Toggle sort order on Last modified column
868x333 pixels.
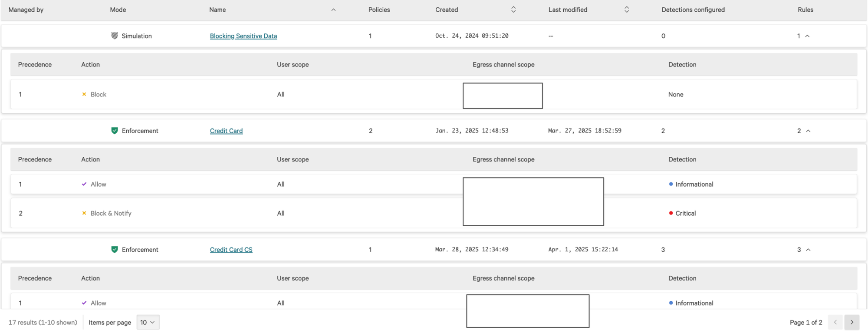pyautogui.click(x=626, y=9)
